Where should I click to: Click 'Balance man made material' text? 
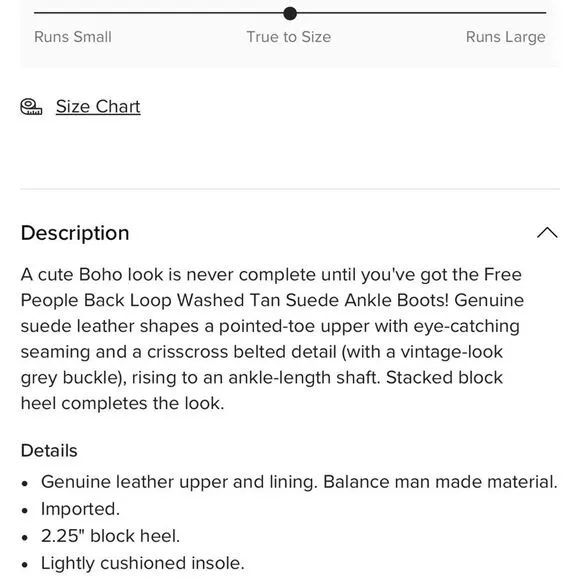440,482
